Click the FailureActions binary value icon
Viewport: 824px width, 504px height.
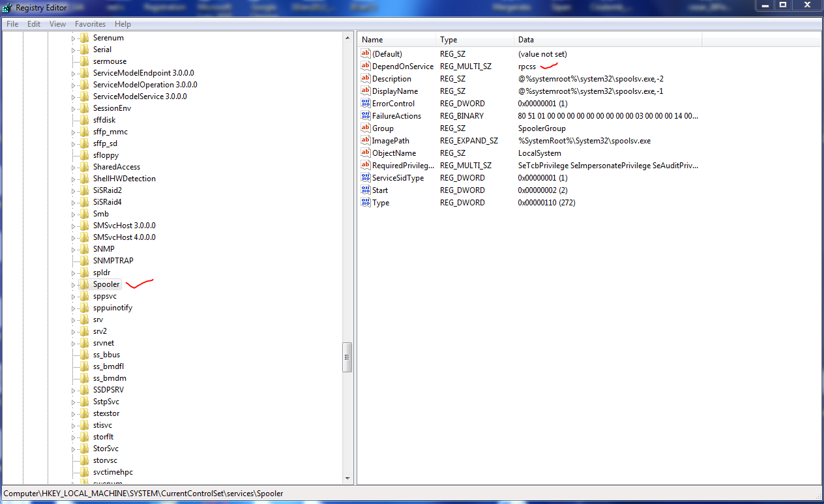coord(364,115)
